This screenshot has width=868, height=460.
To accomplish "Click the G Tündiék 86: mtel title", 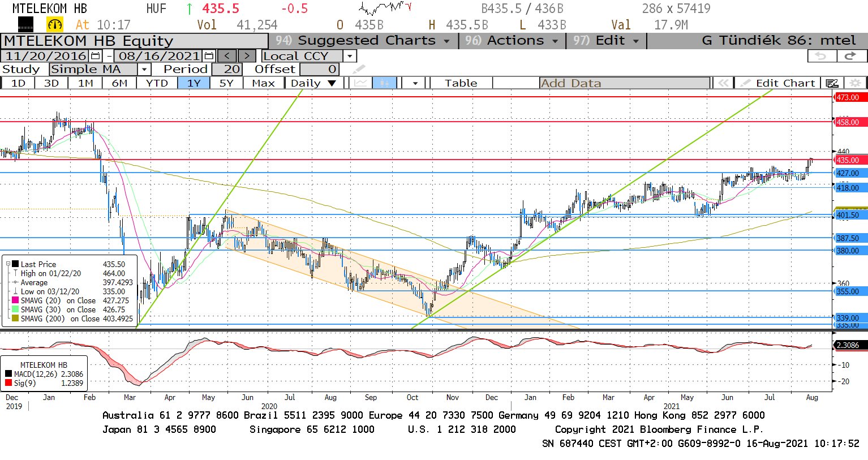I will coord(779,41).
